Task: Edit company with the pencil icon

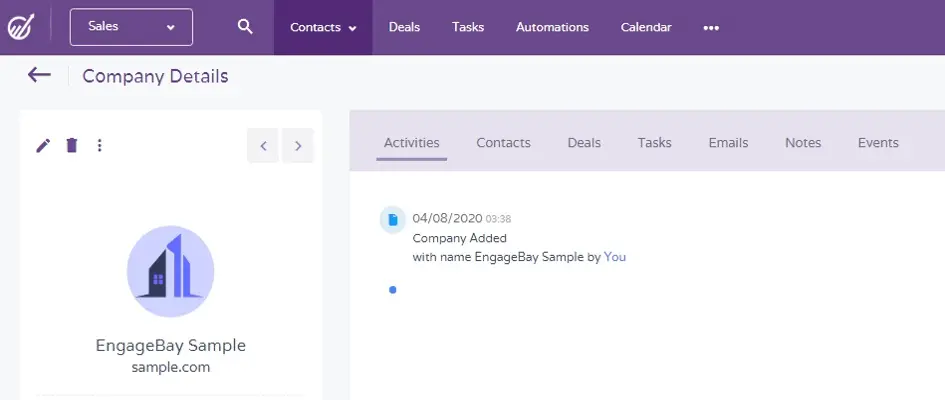Action: [x=43, y=145]
